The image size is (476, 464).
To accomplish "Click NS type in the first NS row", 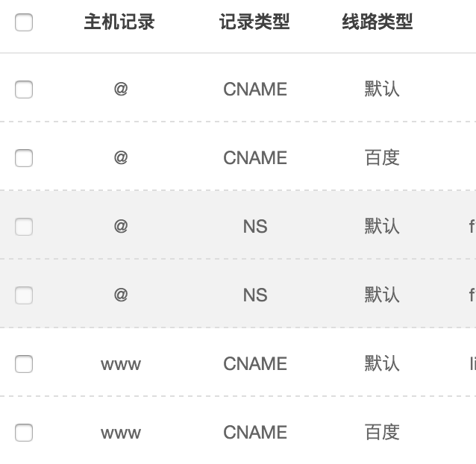I will click(x=255, y=227).
